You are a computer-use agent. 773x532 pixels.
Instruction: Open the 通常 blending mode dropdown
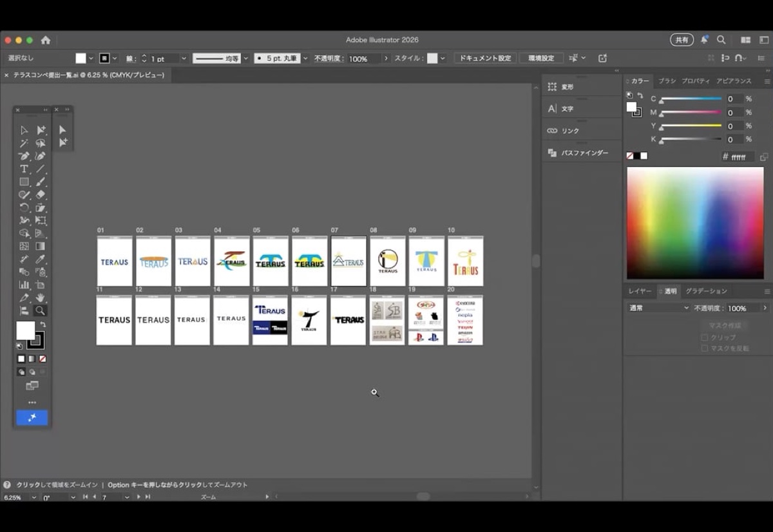click(658, 309)
